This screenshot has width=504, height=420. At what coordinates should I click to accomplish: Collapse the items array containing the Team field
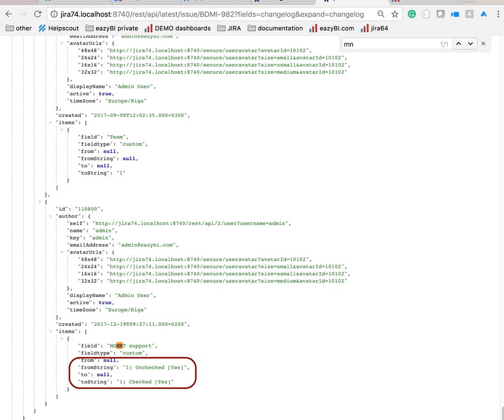[50, 123]
